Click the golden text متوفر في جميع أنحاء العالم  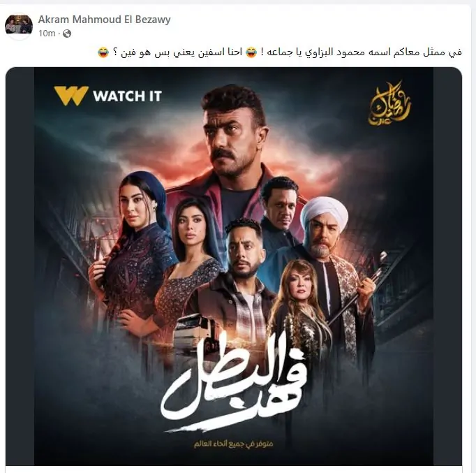[x=233, y=444]
